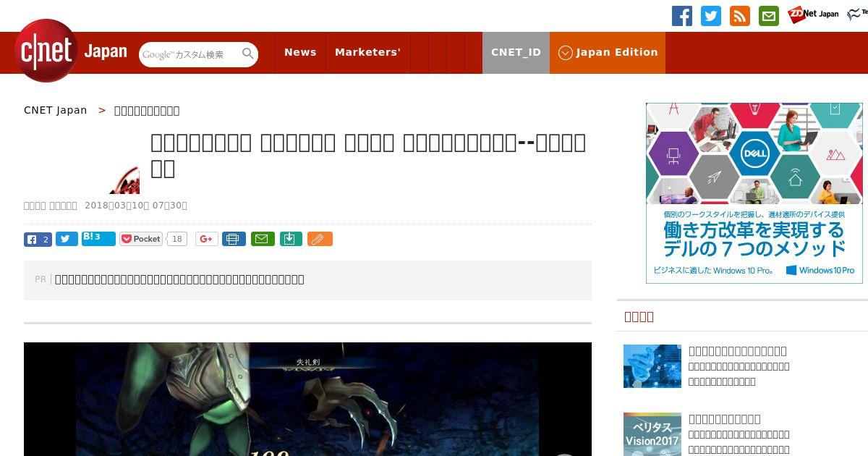Bookmark article with Hatena B! button
868x456 pixels.
(98, 238)
